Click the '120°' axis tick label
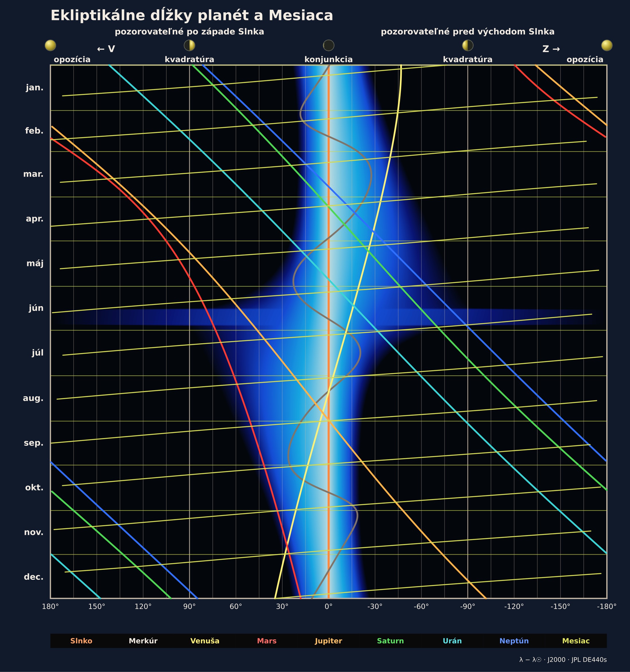Screen dimensions: 630x672 point(143,606)
